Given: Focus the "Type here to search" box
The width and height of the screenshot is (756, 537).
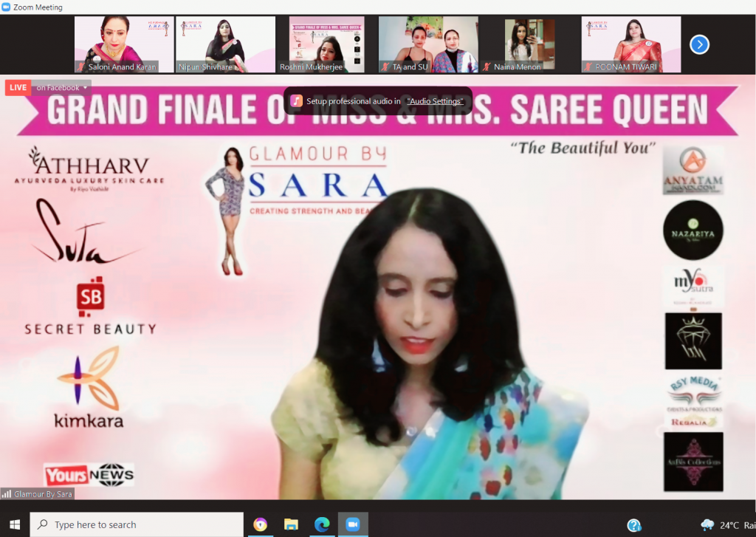Looking at the screenshot, I should (x=137, y=524).
